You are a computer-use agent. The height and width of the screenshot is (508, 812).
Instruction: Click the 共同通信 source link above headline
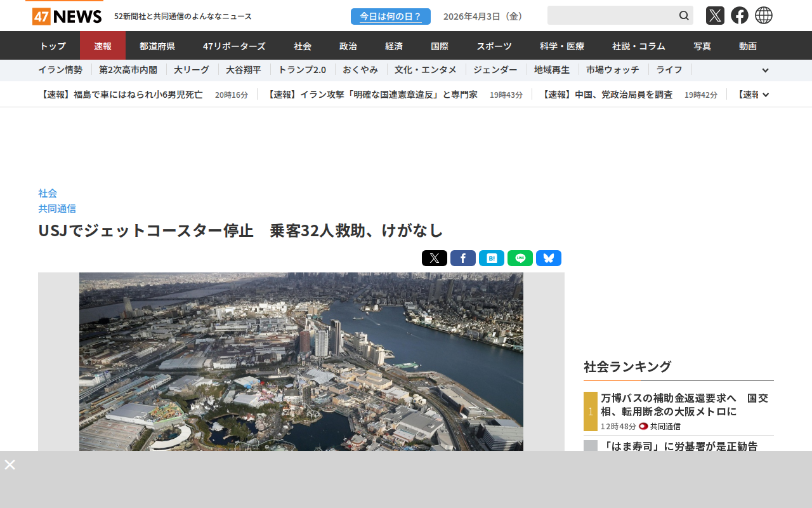(x=57, y=208)
